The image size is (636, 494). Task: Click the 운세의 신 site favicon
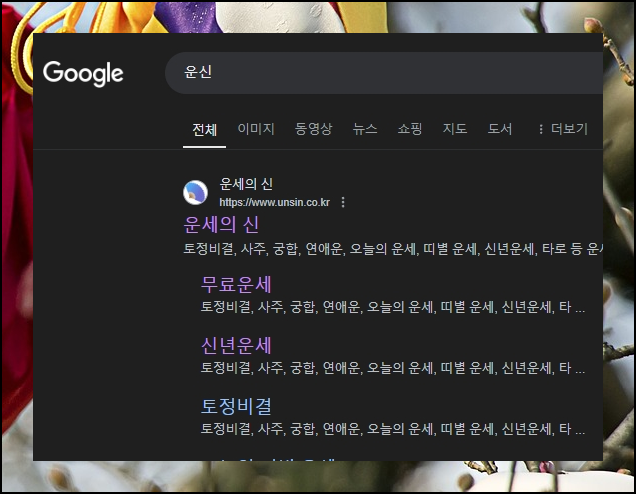tap(195, 193)
